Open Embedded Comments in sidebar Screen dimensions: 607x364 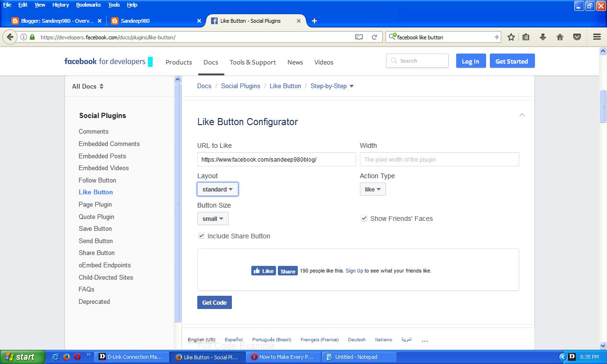tap(109, 144)
